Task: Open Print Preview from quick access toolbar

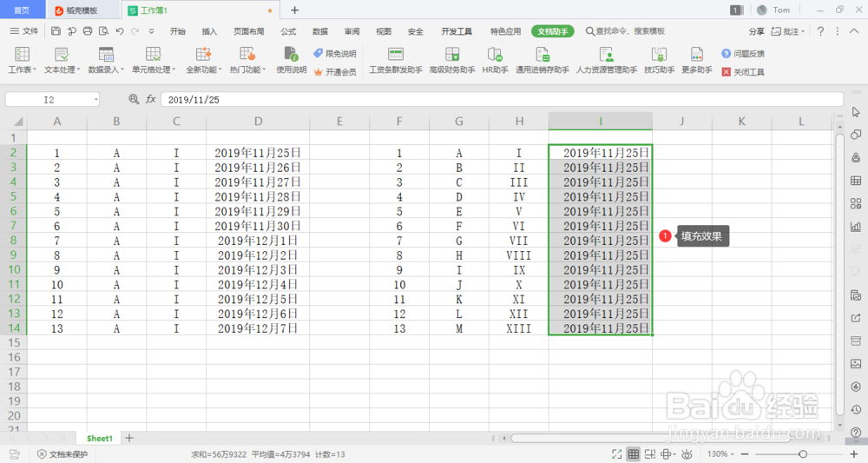Action: coord(103,31)
